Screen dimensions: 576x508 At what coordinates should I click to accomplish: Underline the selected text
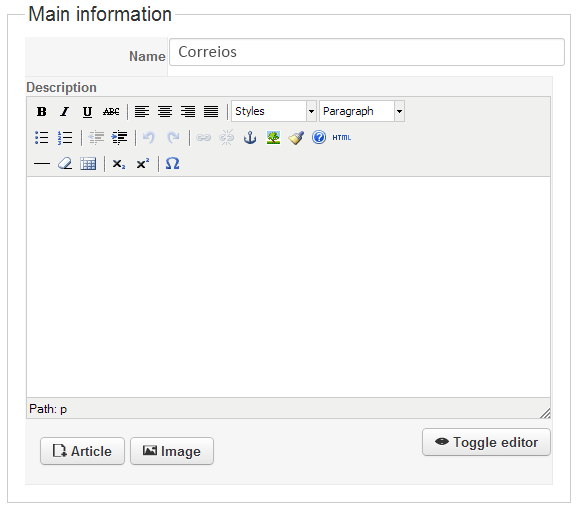[x=87, y=111]
